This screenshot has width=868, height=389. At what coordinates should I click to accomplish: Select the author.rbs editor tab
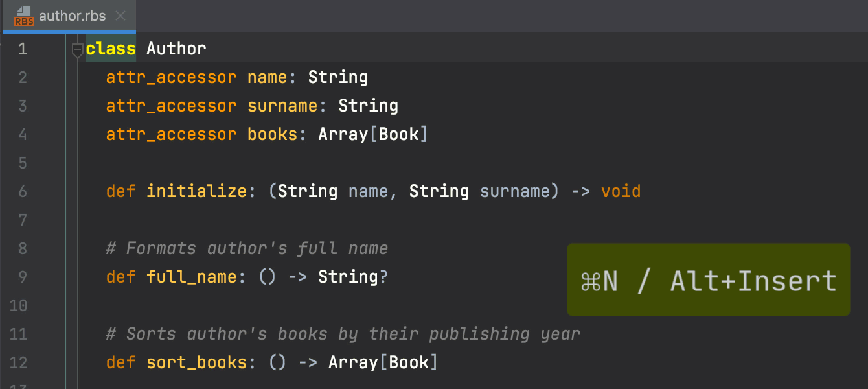pos(71,16)
